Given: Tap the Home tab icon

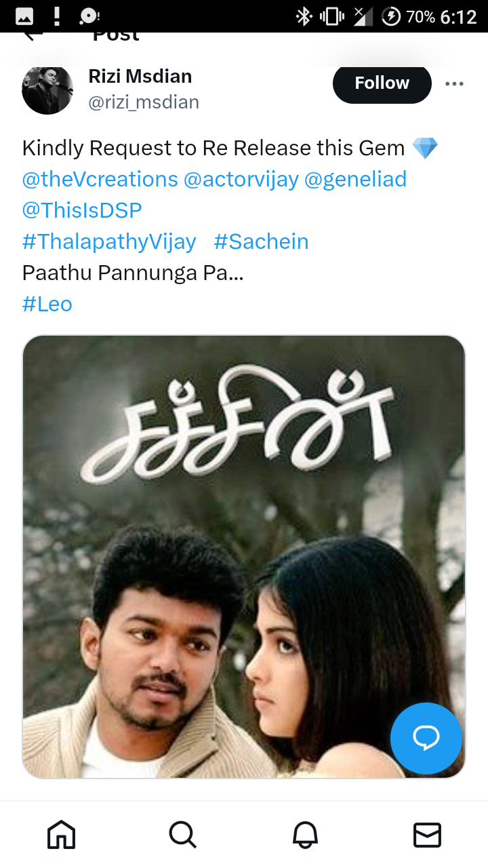Looking at the screenshot, I should [61, 835].
